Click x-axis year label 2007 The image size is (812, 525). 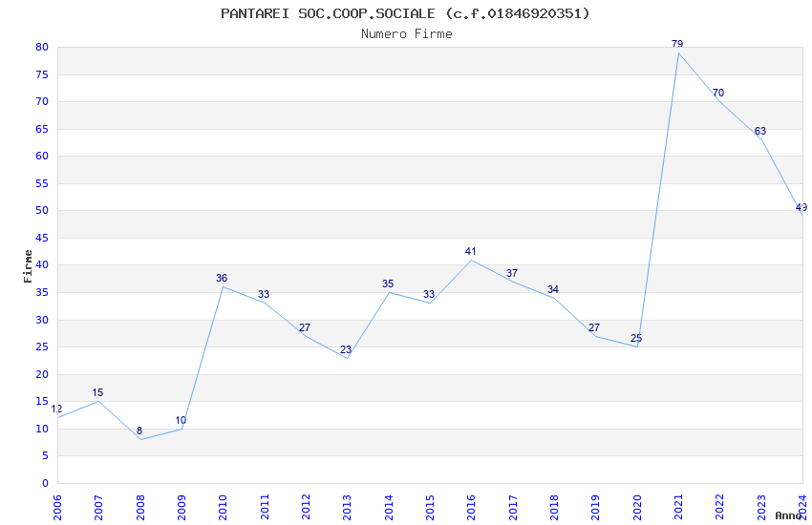pos(98,508)
